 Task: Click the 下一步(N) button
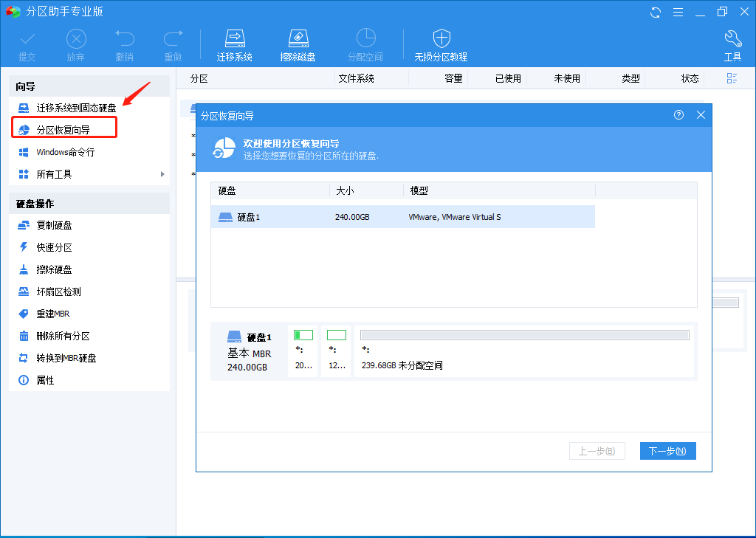coord(667,451)
